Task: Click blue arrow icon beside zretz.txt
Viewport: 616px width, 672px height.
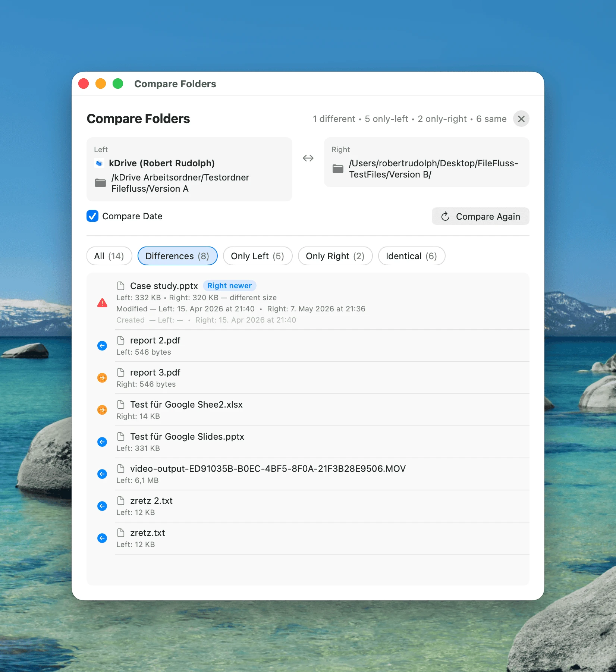Action: pos(102,538)
